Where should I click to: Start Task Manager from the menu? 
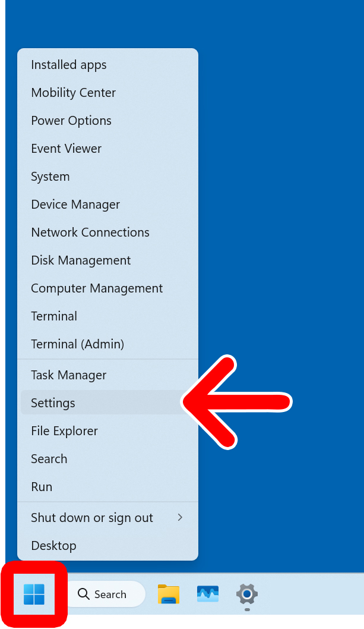69,375
